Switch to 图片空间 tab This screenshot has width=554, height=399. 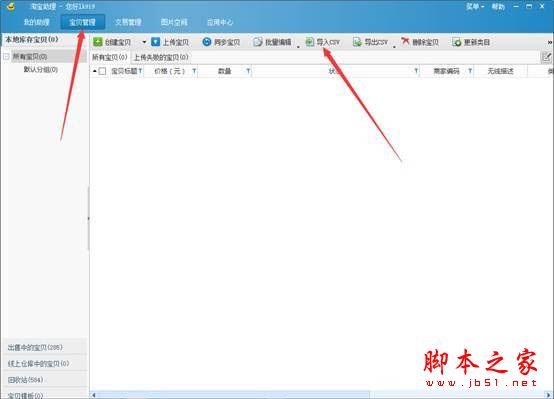pos(174,22)
